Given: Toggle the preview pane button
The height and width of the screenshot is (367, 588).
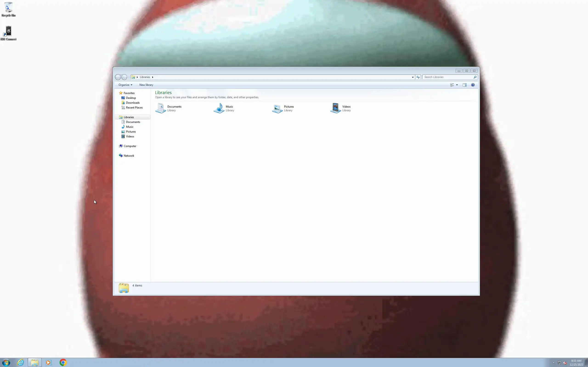Looking at the screenshot, I should tap(465, 85).
